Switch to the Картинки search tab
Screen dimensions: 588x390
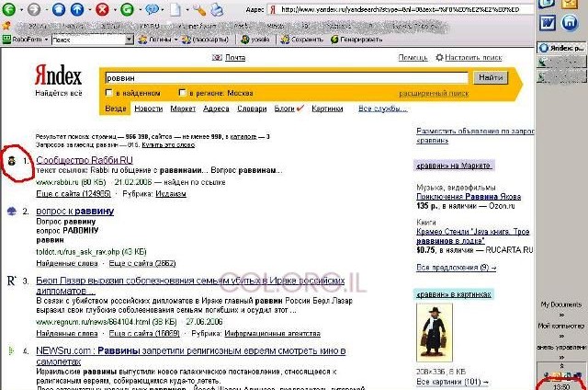[x=327, y=109]
